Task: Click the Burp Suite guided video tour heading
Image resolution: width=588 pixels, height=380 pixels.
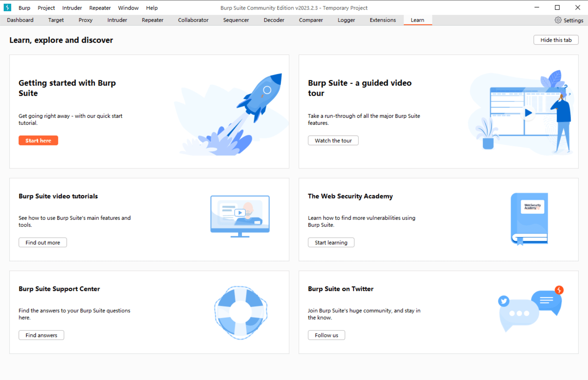Action: click(x=360, y=88)
